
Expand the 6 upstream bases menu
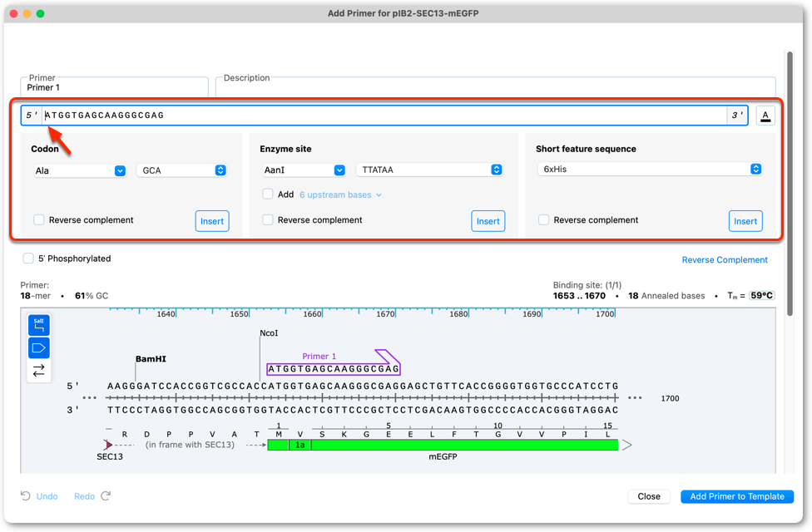(340, 195)
